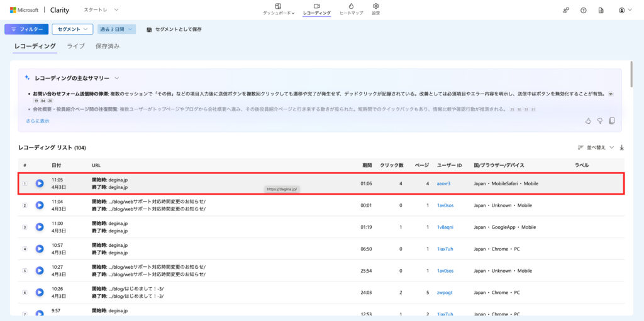Expand the セグメント dropdown
Image resolution: width=644 pixels, height=321 pixels.
click(72, 29)
